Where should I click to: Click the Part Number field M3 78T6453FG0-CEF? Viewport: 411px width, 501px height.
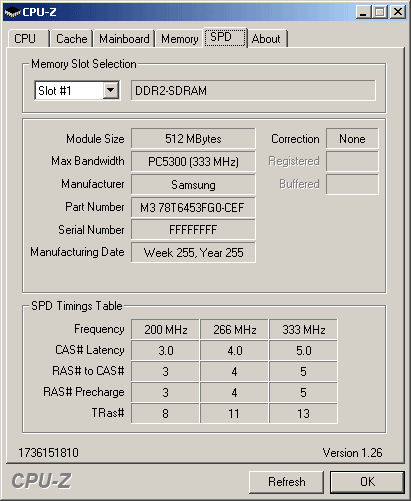[x=193, y=207]
